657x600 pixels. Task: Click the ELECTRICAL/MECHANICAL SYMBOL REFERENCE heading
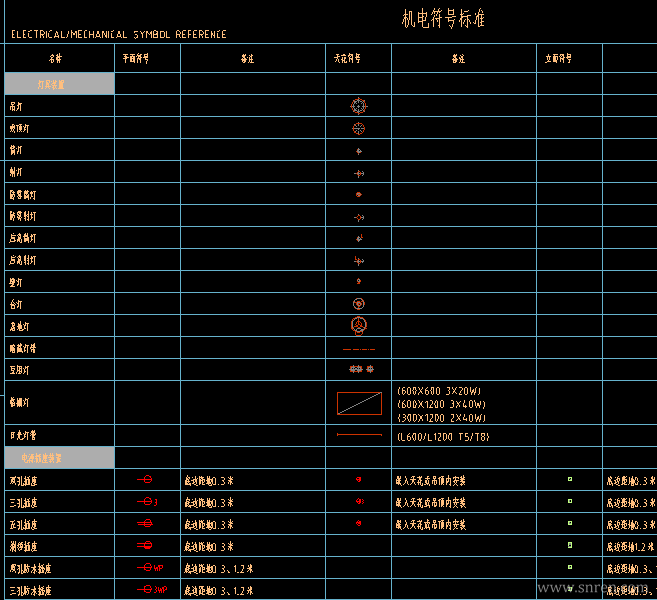119,34
